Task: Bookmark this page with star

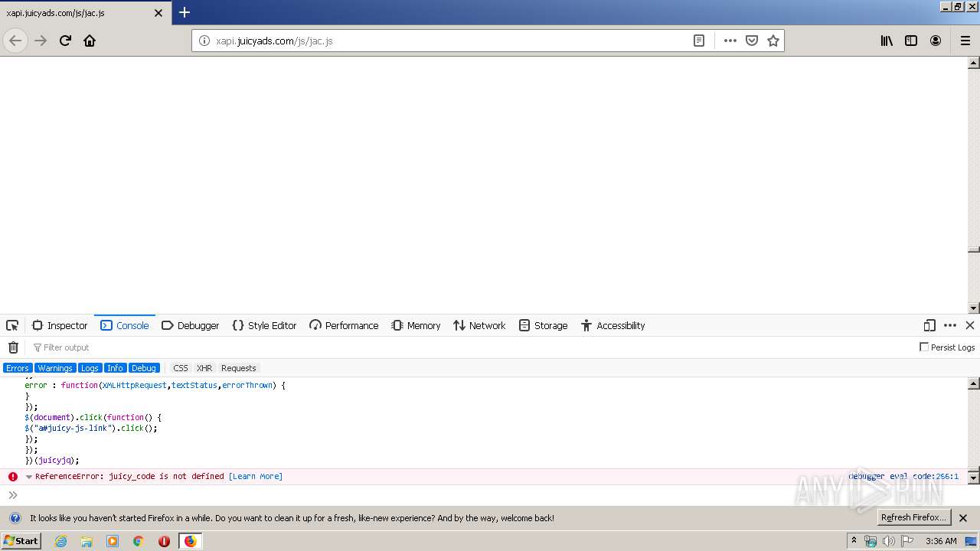Action: point(773,41)
